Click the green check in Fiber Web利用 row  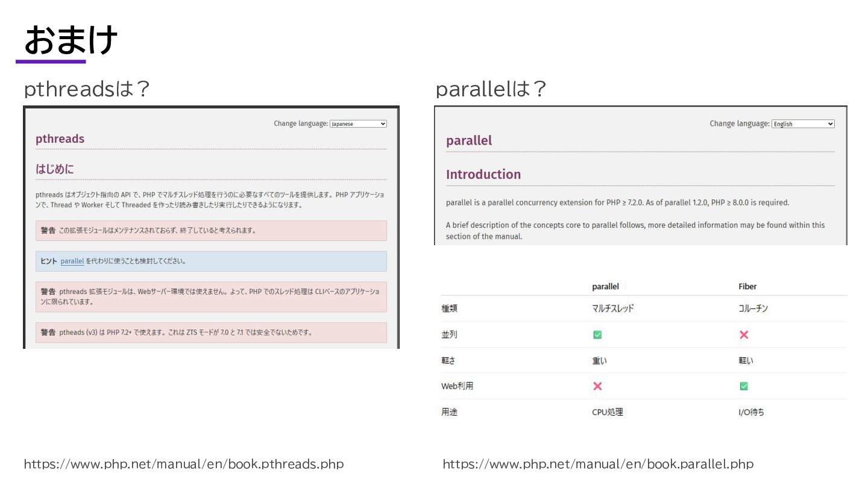744,386
